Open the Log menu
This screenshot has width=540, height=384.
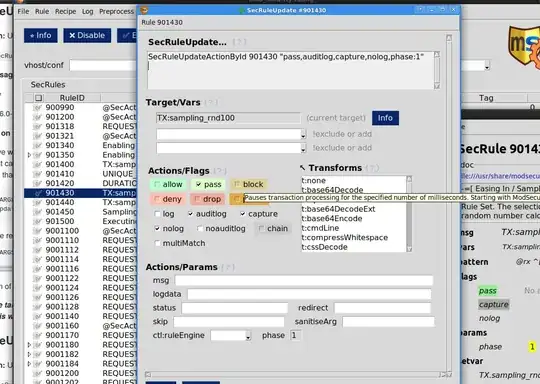[x=87, y=11]
